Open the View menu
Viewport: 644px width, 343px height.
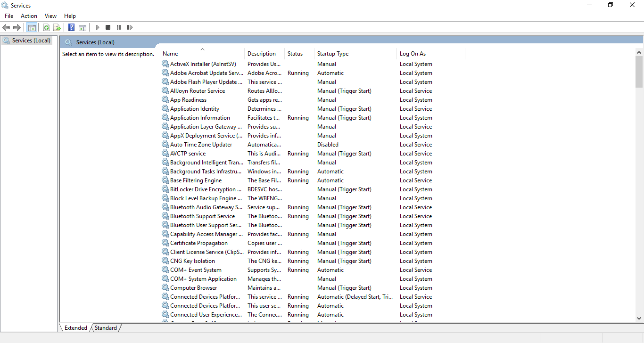pyautogui.click(x=50, y=16)
